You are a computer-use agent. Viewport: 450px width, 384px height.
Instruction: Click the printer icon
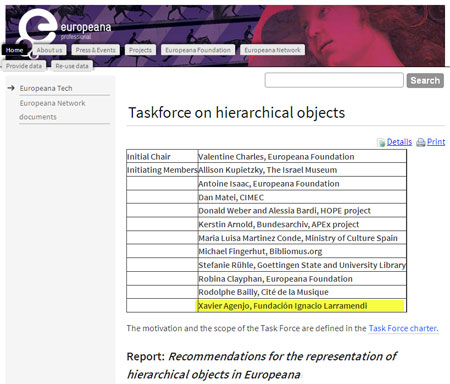pos(421,142)
